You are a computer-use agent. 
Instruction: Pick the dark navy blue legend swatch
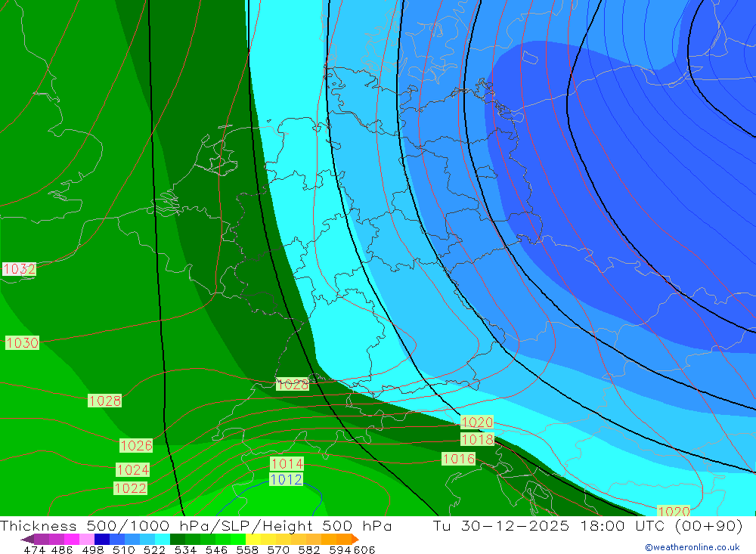[102, 539]
